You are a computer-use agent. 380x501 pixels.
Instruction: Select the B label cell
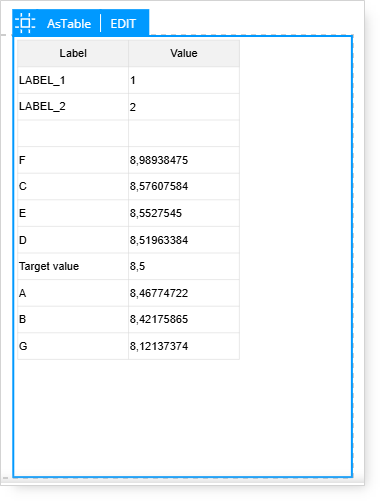point(73,319)
